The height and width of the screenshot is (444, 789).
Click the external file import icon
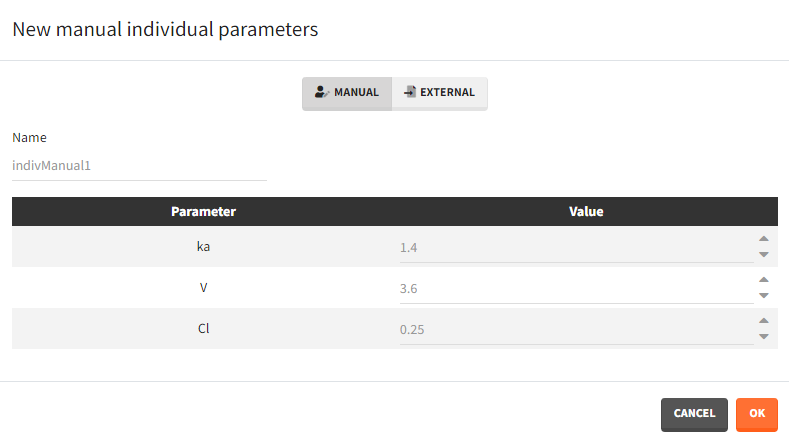[409, 92]
